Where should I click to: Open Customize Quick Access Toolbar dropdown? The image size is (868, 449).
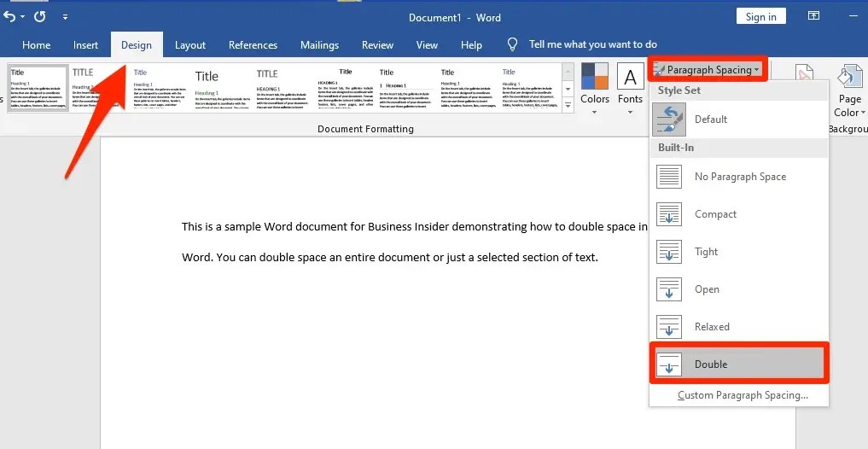coord(66,17)
